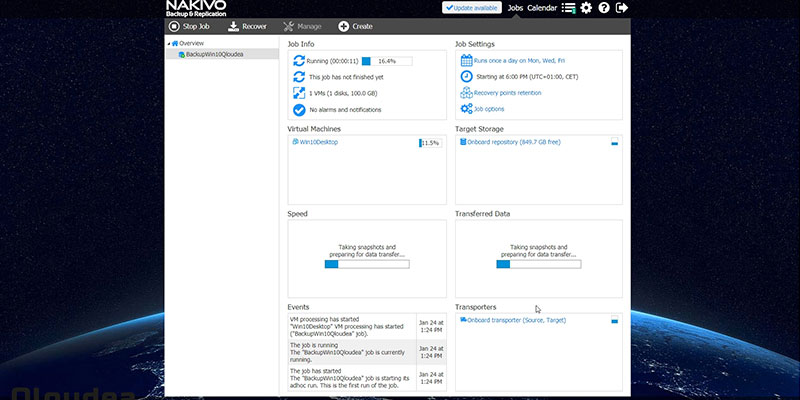Viewport: 800px width, 400px height.
Task: Open the Job options link
Action: (489, 109)
